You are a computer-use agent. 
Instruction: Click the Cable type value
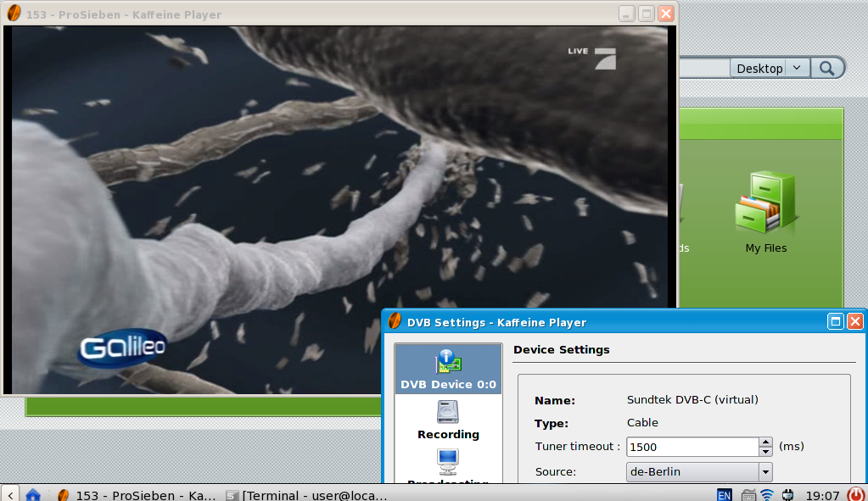click(642, 422)
